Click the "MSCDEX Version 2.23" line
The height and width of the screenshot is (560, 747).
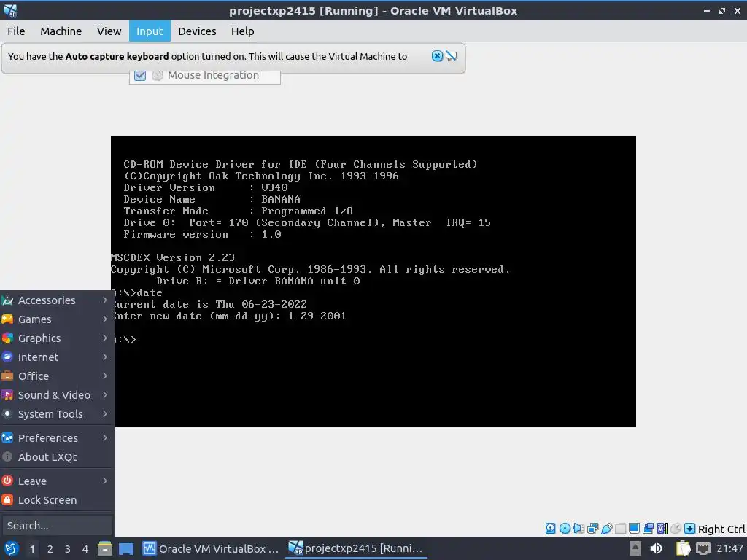173,258
